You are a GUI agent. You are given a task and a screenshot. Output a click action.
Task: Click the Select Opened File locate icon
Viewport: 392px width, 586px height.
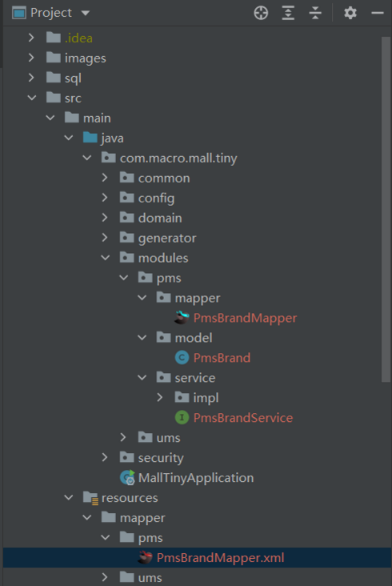pyautogui.click(x=261, y=13)
